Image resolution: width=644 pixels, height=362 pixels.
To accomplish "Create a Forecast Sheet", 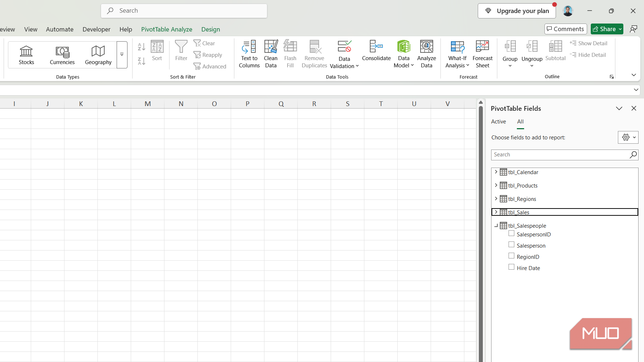I will point(482,54).
